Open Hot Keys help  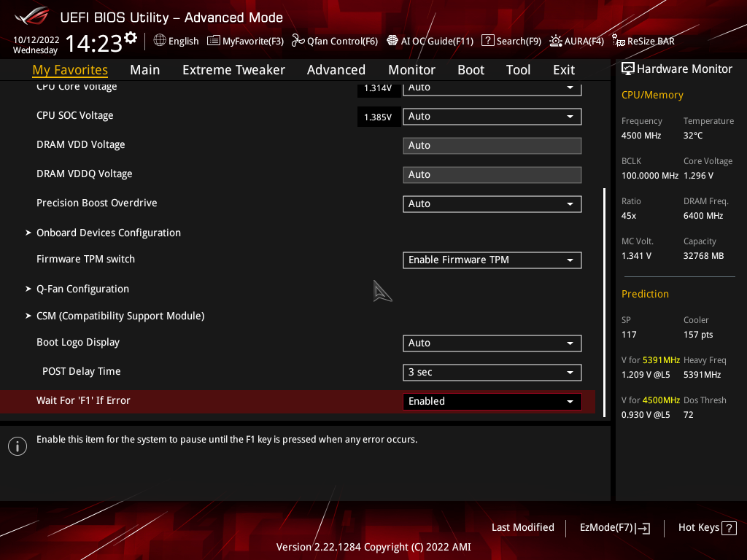coord(708,528)
